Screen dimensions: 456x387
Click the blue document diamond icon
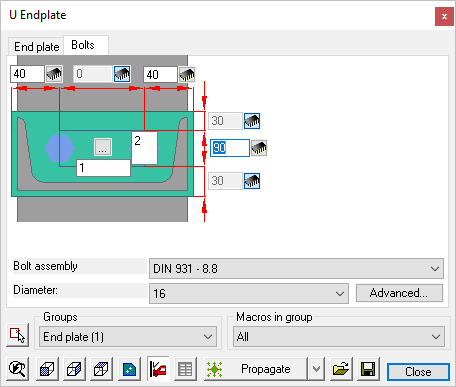click(129, 369)
